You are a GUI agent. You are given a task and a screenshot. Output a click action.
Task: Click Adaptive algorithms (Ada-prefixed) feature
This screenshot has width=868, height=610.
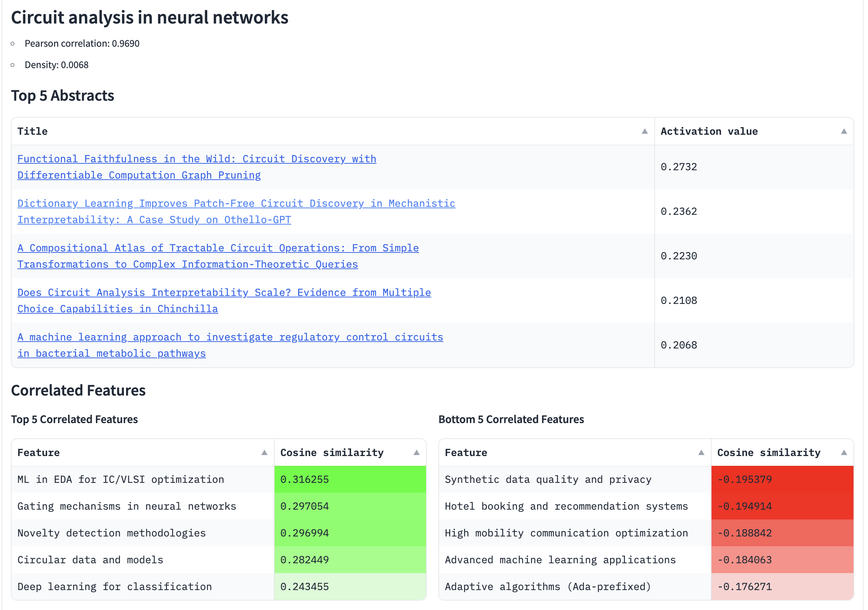[x=547, y=587]
